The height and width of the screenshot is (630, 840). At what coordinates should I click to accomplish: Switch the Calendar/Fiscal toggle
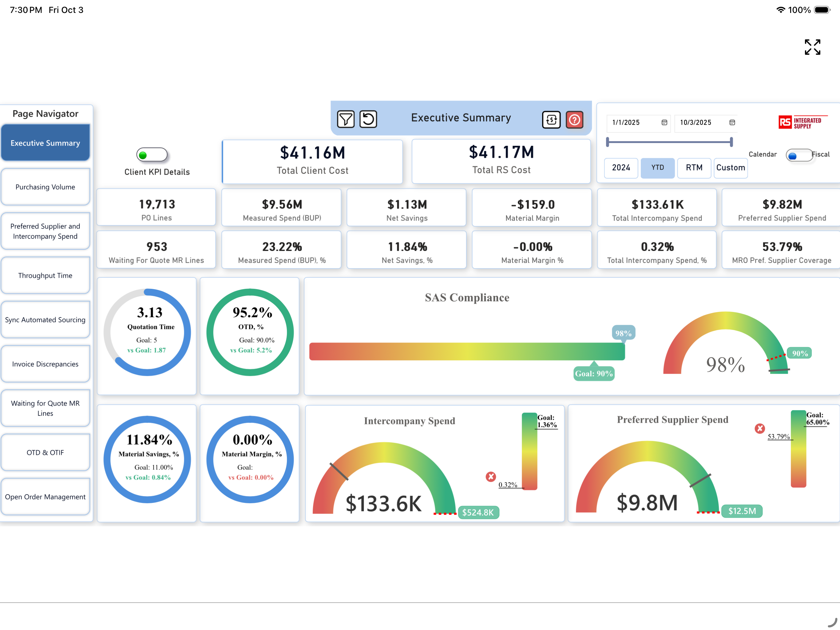[799, 155]
